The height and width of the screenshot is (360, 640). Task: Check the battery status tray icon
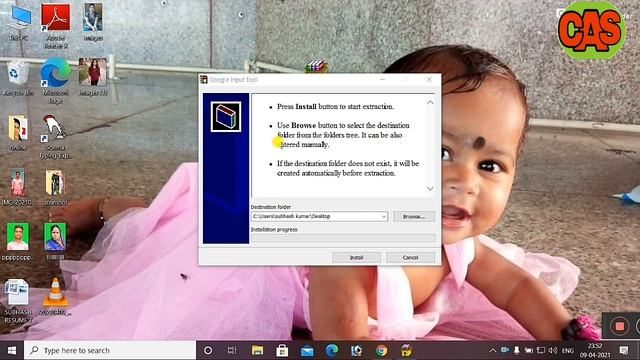coord(529,350)
